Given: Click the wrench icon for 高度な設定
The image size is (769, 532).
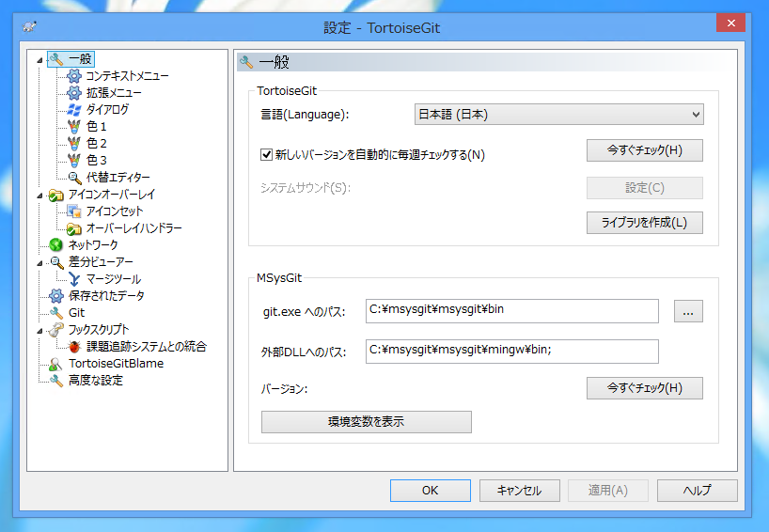Looking at the screenshot, I should pyautogui.click(x=56, y=381).
